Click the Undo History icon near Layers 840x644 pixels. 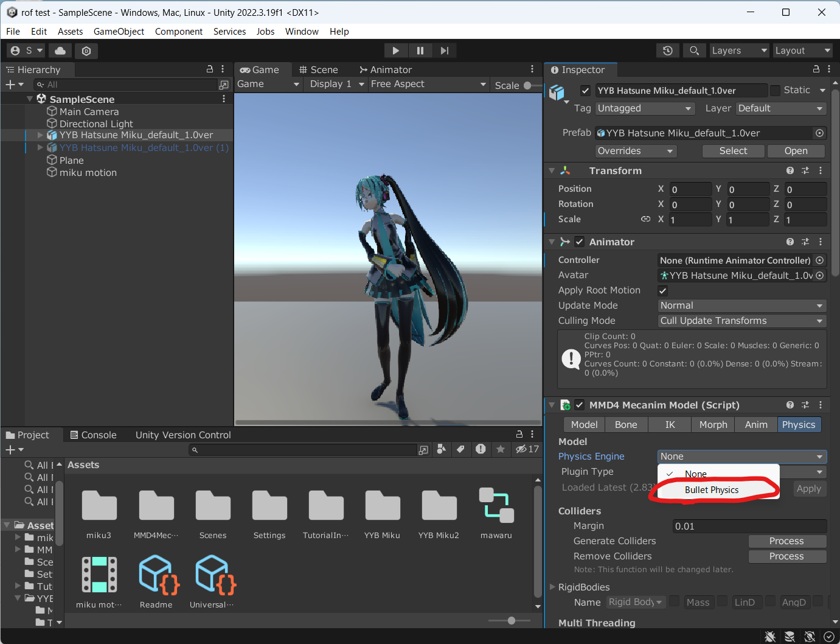[x=667, y=50]
